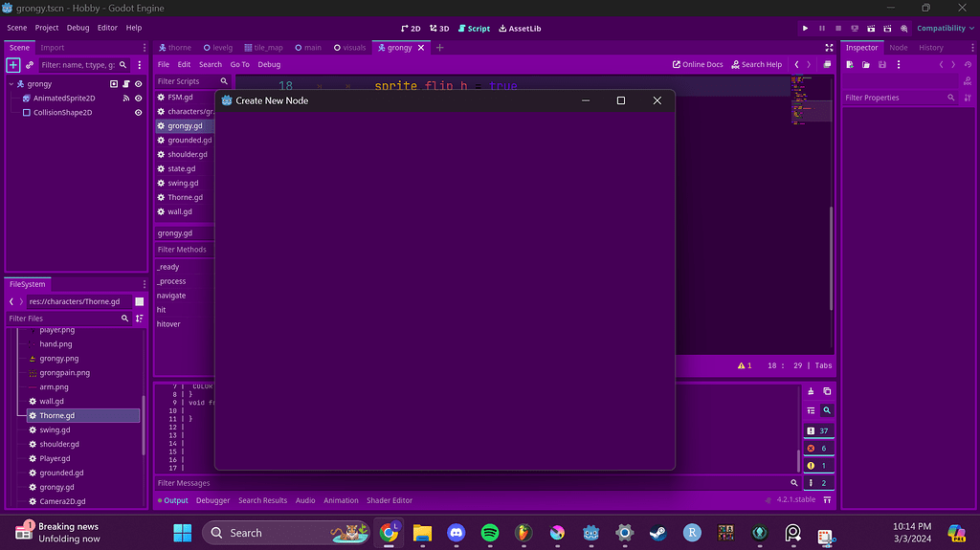This screenshot has height=550, width=980.
Task: Open Godot icon in Windows taskbar
Action: [590, 533]
